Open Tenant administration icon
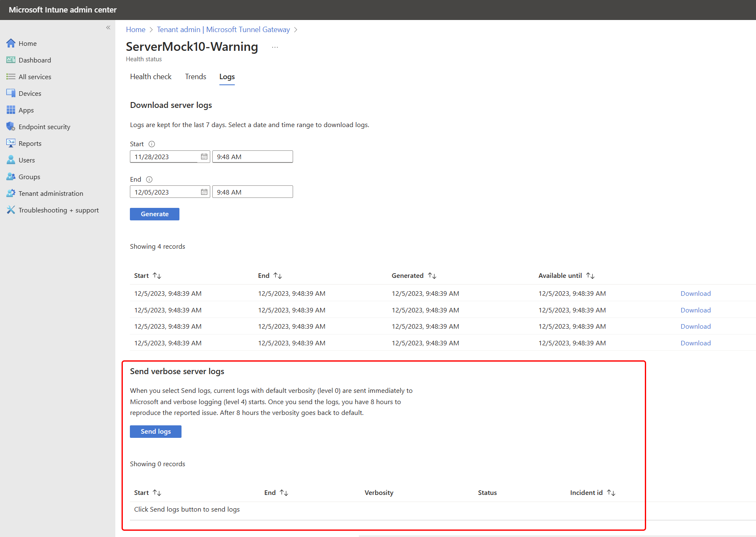 (x=11, y=193)
